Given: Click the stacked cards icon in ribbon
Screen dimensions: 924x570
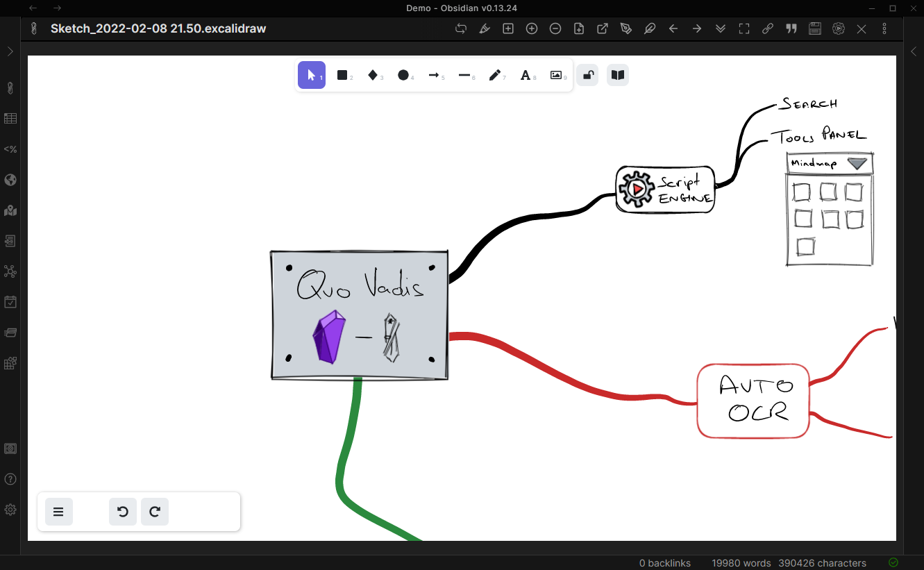Looking at the screenshot, I should pos(10,333).
